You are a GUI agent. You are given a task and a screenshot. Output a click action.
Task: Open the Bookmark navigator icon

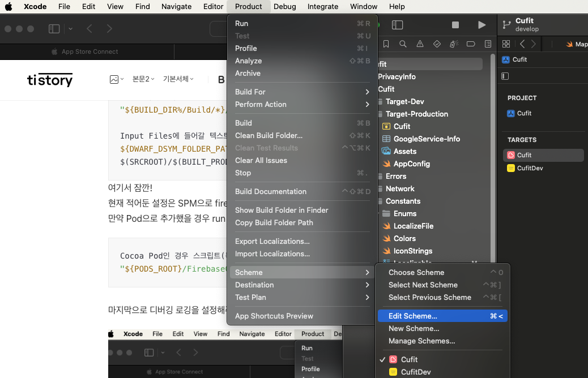coord(386,44)
